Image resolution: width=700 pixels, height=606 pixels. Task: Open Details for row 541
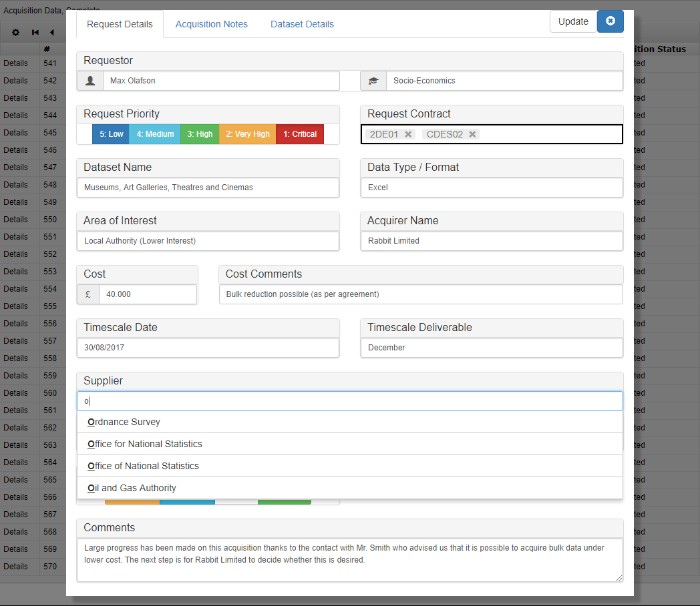15,63
